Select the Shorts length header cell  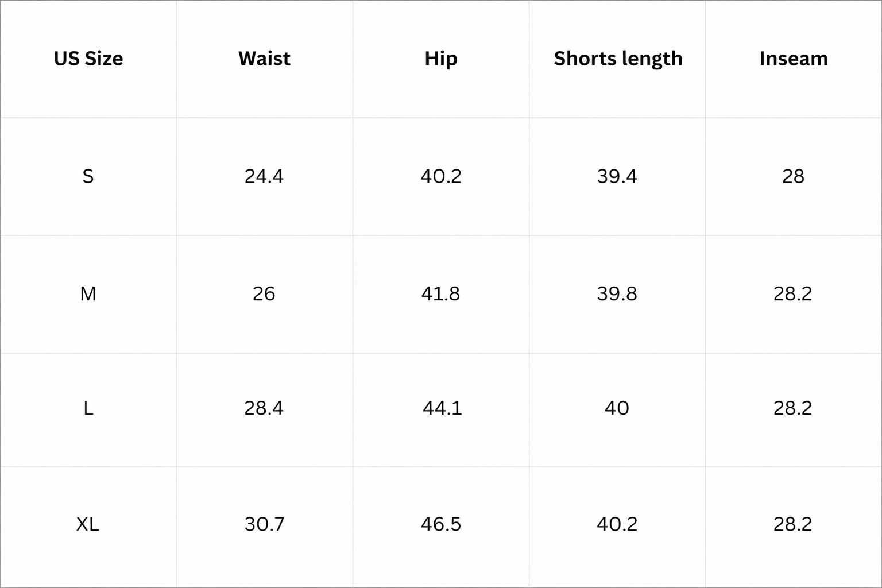coord(618,59)
